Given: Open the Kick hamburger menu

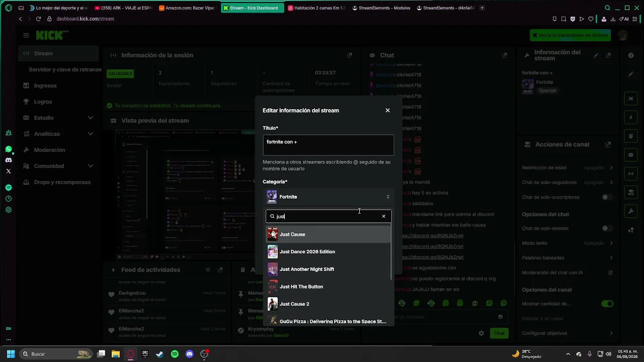Looking at the screenshot, I should [x=26, y=35].
